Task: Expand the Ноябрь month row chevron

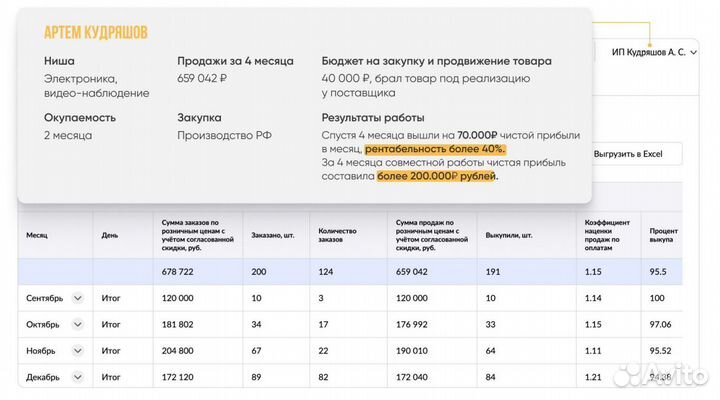Action: pyautogui.click(x=78, y=351)
